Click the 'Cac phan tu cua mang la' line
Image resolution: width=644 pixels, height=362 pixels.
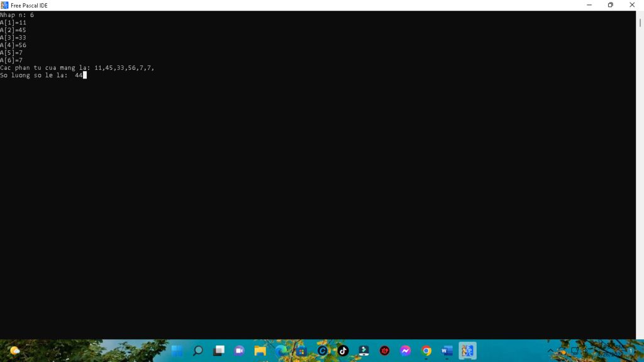pyautogui.click(x=77, y=68)
